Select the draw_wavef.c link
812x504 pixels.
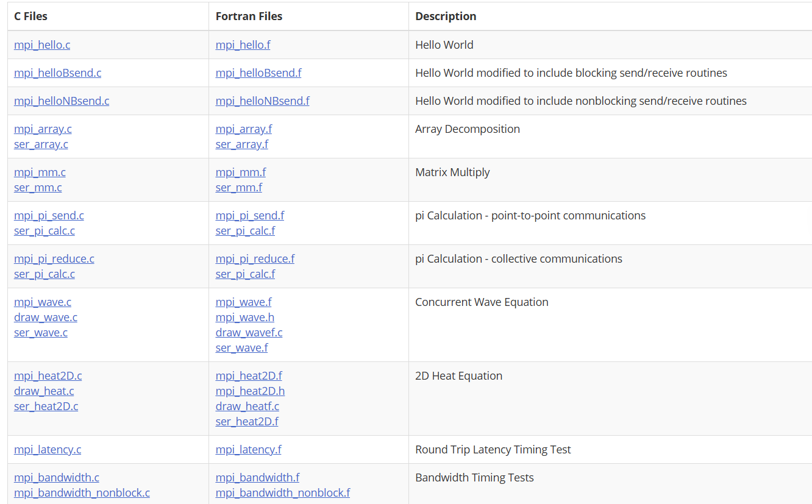(249, 333)
